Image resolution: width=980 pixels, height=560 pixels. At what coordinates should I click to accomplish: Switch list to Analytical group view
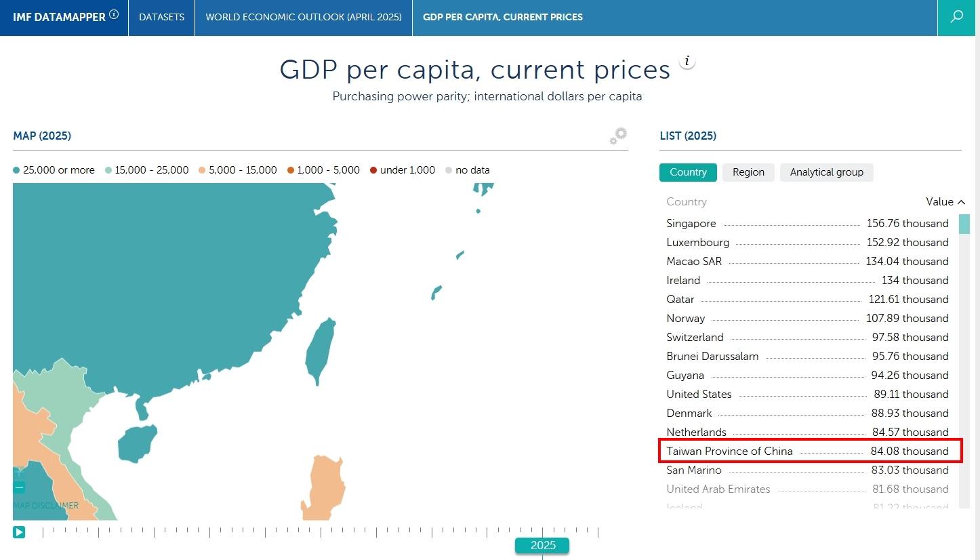click(x=826, y=172)
